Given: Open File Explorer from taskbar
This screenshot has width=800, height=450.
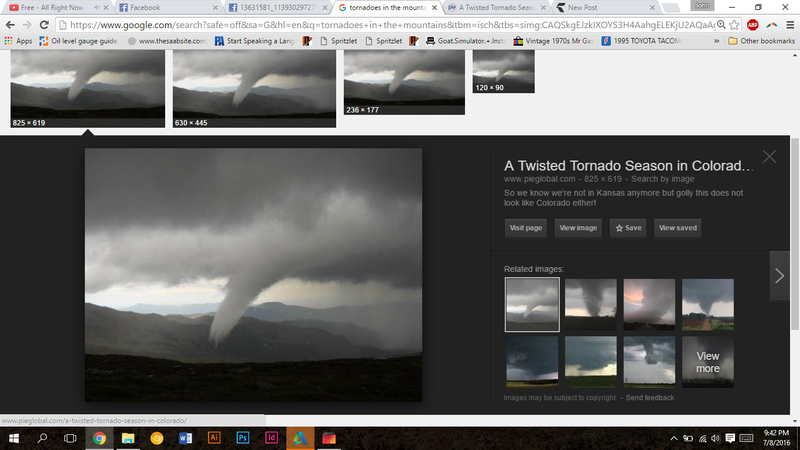Looking at the screenshot, I should pyautogui.click(x=128, y=438).
